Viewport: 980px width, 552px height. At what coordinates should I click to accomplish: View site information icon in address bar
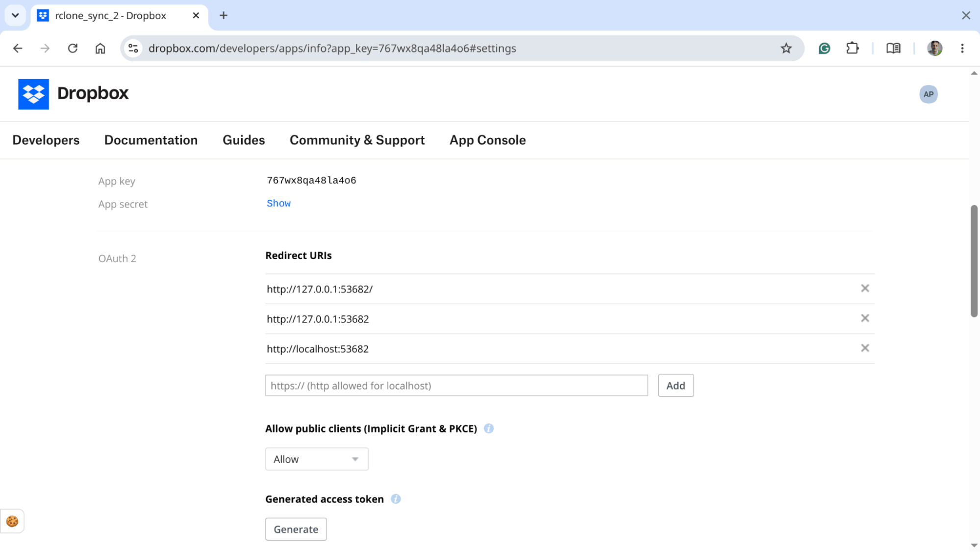tap(133, 48)
